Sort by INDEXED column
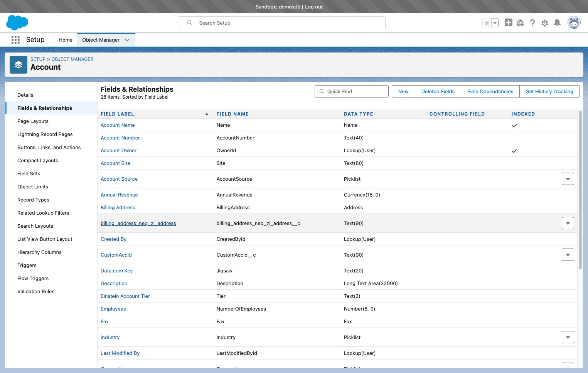The height and width of the screenshot is (373, 588). coord(523,114)
